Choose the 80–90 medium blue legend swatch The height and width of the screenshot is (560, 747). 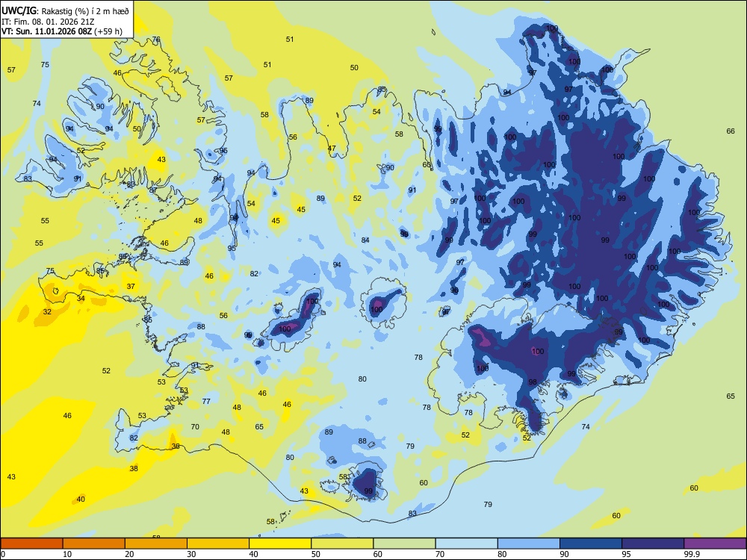click(x=529, y=544)
